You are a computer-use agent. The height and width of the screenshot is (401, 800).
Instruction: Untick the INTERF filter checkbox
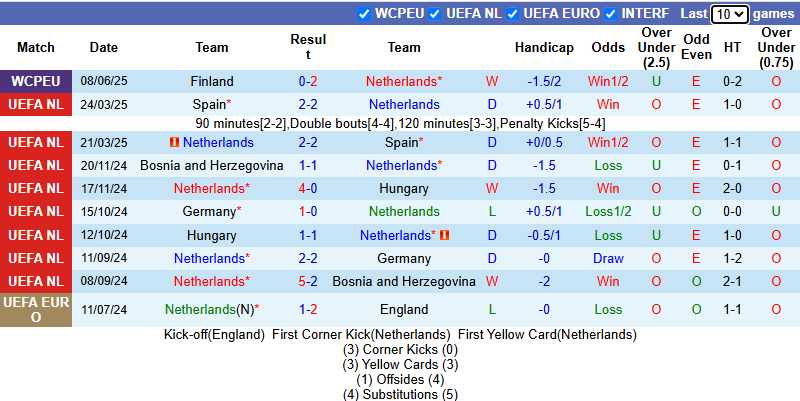[611, 14]
